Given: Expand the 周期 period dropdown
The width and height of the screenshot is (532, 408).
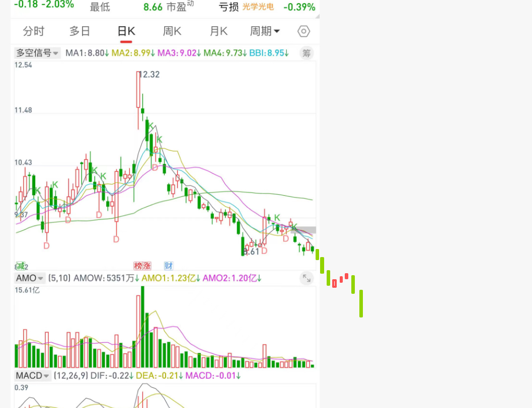Looking at the screenshot, I should [x=265, y=31].
